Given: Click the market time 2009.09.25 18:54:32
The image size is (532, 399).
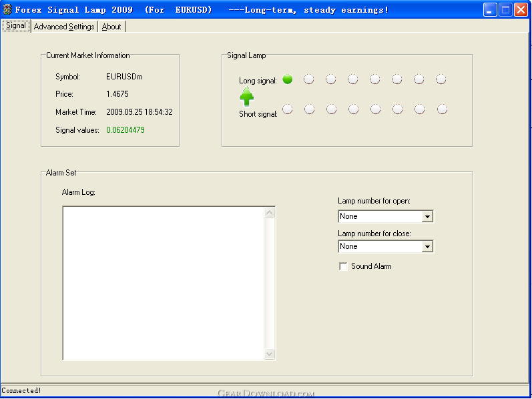Looking at the screenshot, I should pos(140,112).
